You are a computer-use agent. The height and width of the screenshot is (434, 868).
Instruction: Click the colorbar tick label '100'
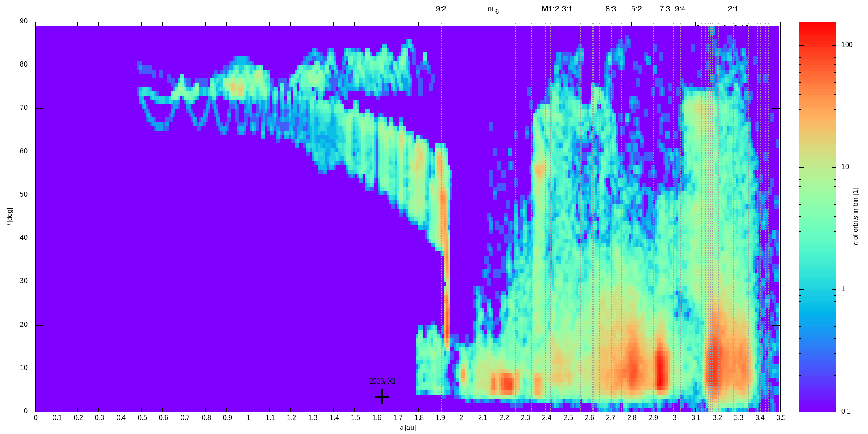pos(846,45)
